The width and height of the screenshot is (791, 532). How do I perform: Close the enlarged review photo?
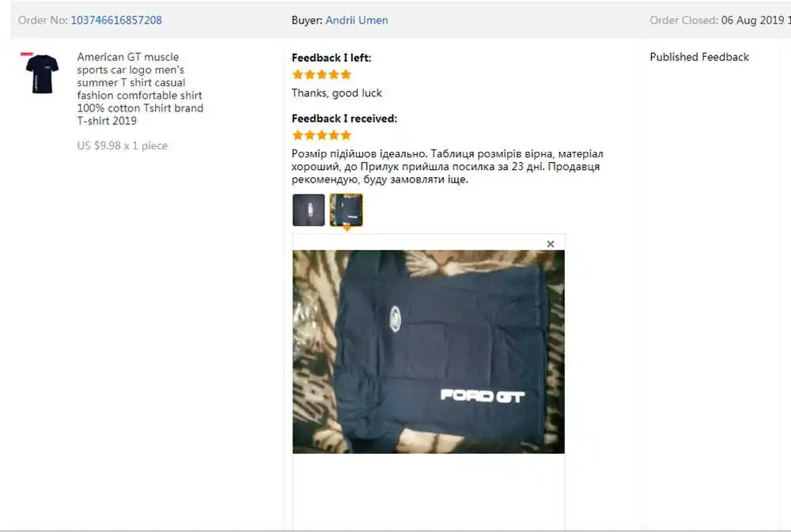pyautogui.click(x=551, y=244)
